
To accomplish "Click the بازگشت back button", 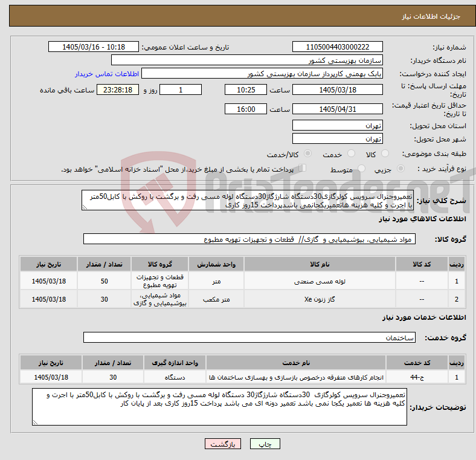I will (x=223, y=444).
